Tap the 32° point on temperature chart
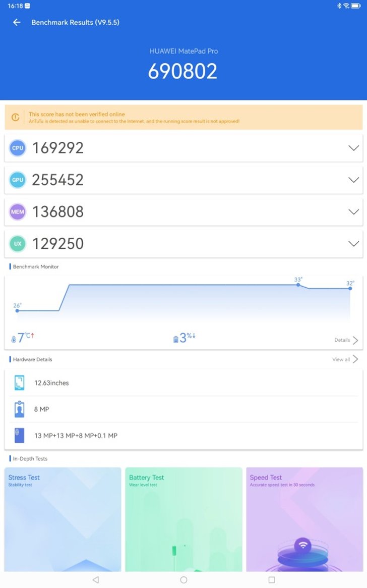The width and height of the screenshot is (367, 588). pyautogui.click(x=350, y=288)
